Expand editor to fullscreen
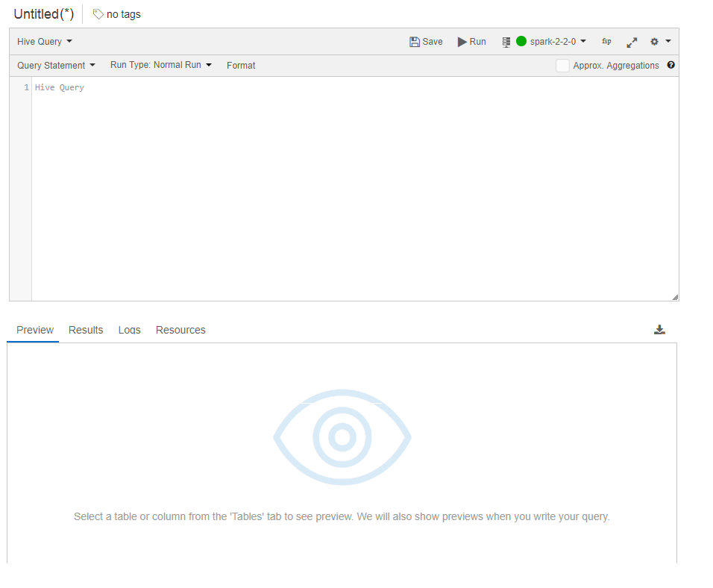 pyautogui.click(x=632, y=43)
